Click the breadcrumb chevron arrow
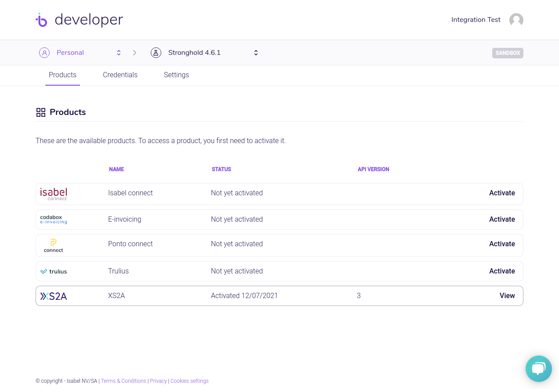This screenshot has width=559, height=392. [134, 53]
